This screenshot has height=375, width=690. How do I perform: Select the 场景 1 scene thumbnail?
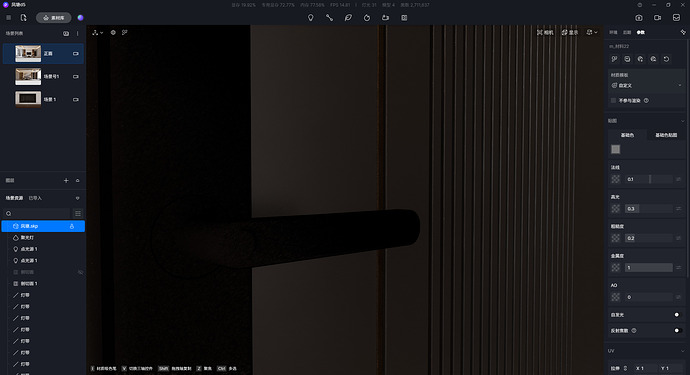coord(28,99)
